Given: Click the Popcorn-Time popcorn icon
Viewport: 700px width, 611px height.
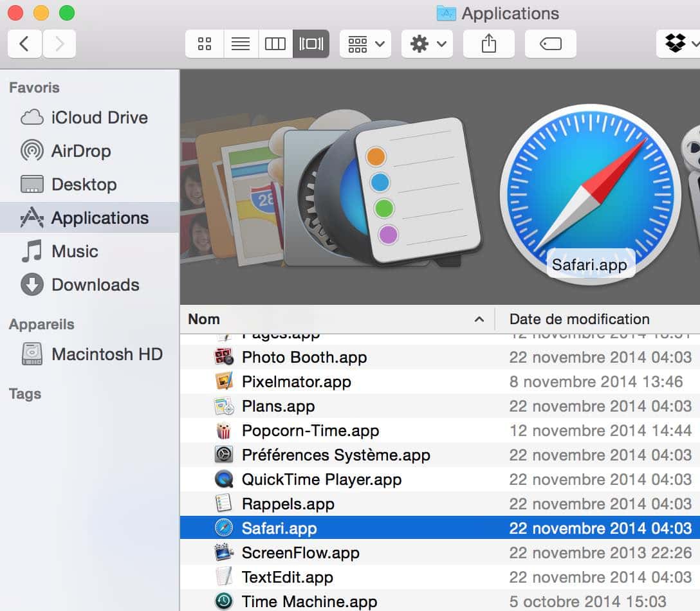Looking at the screenshot, I should [x=224, y=431].
